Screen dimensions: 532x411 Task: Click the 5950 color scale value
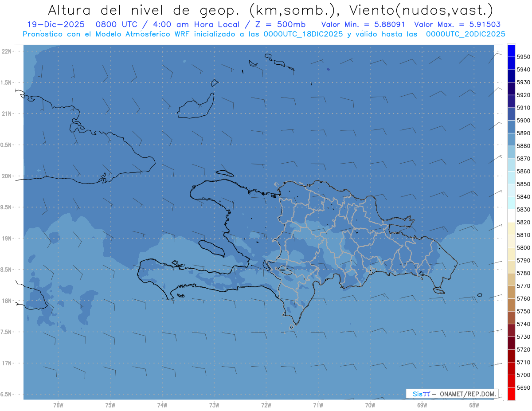pos(524,57)
